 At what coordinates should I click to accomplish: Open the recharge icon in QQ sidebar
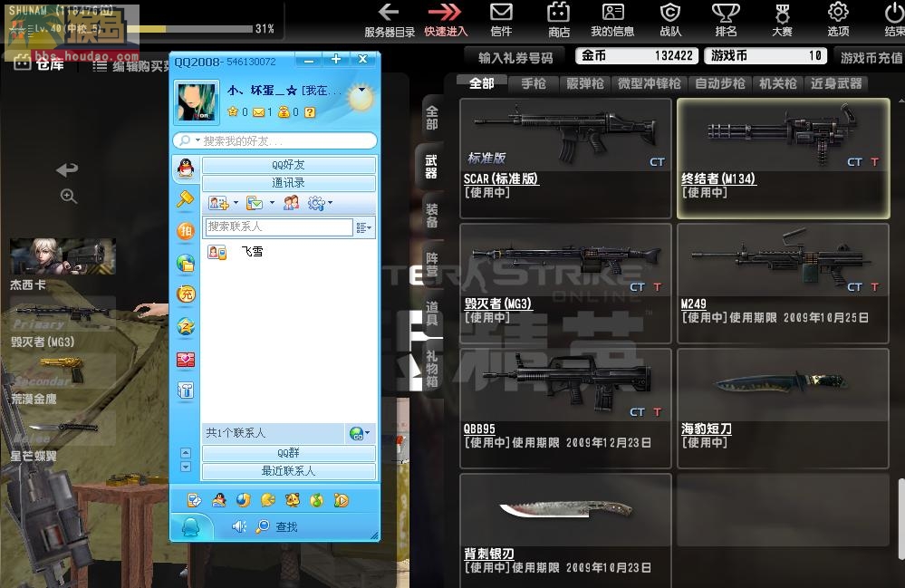point(186,294)
